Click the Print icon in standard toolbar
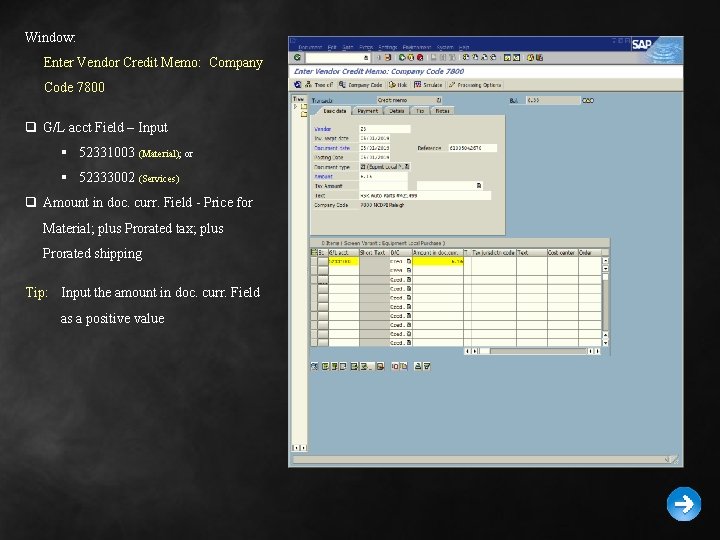Image resolution: width=720 pixels, height=540 pixels. point(433,57)
